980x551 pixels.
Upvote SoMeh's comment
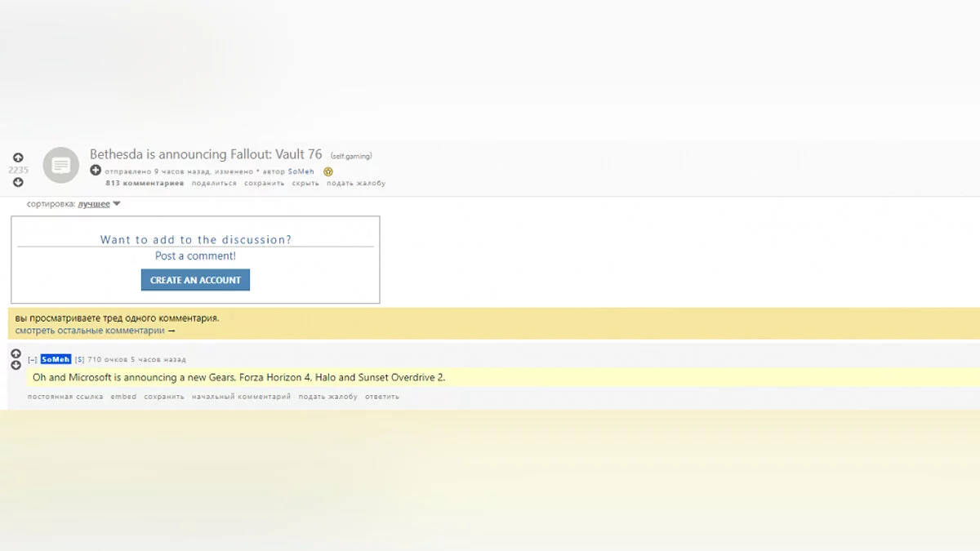point(16,353)
